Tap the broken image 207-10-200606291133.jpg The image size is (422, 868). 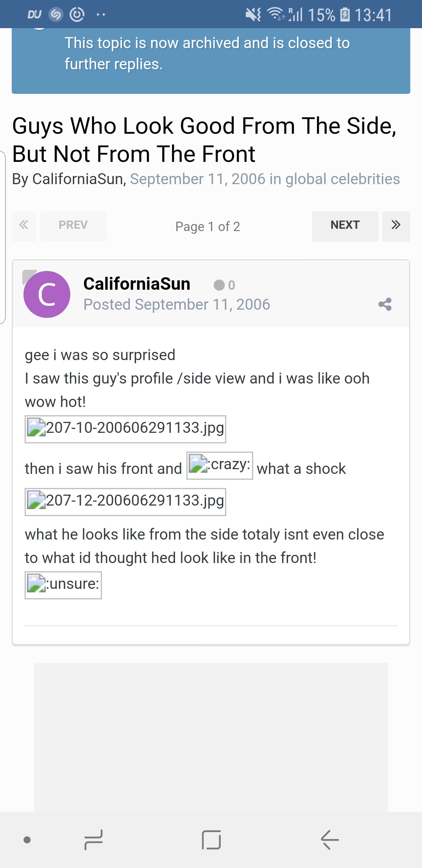[125, 429]
